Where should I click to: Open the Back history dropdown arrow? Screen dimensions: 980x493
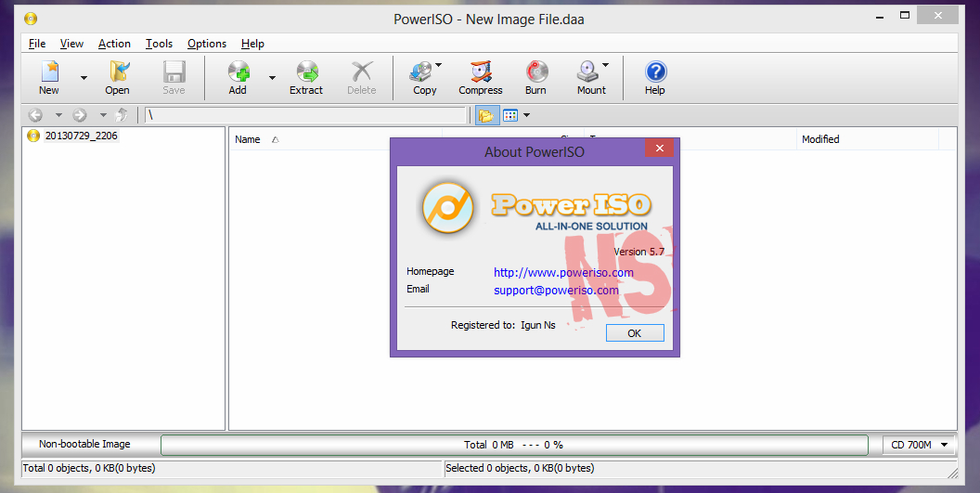click(x=58, y=115)
